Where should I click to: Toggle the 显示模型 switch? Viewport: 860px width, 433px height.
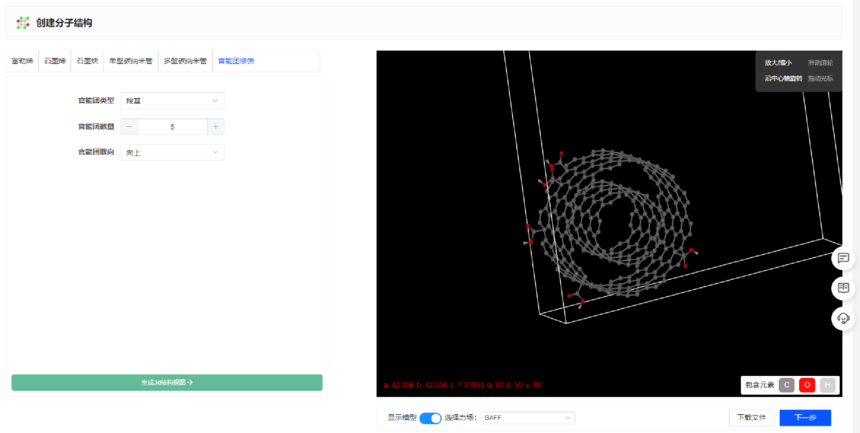coord(430,418)
